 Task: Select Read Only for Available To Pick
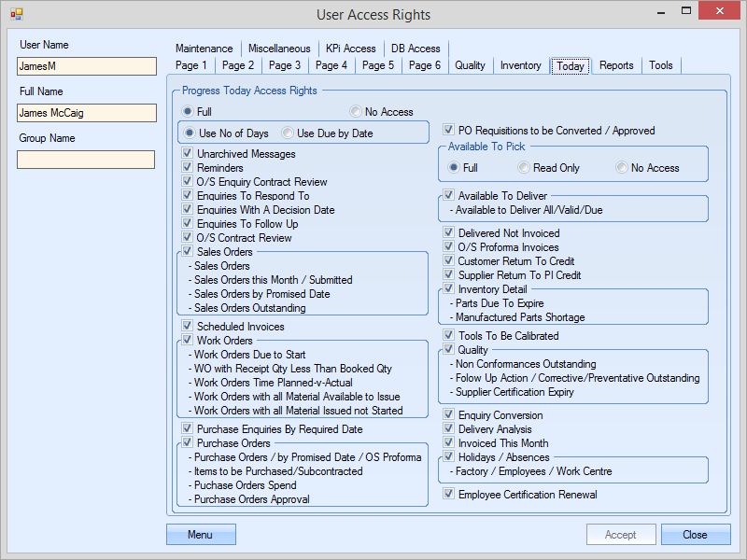pos(525,168)
